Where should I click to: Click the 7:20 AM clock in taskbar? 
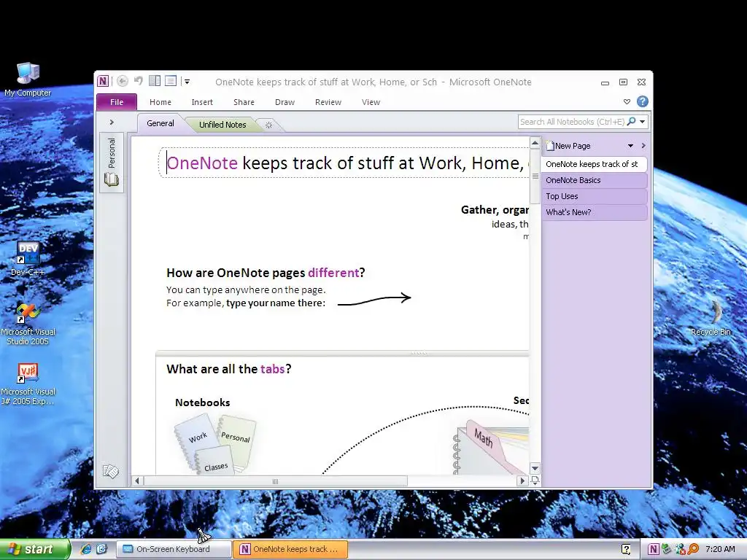pyautogui.click(x=720, y=549)
